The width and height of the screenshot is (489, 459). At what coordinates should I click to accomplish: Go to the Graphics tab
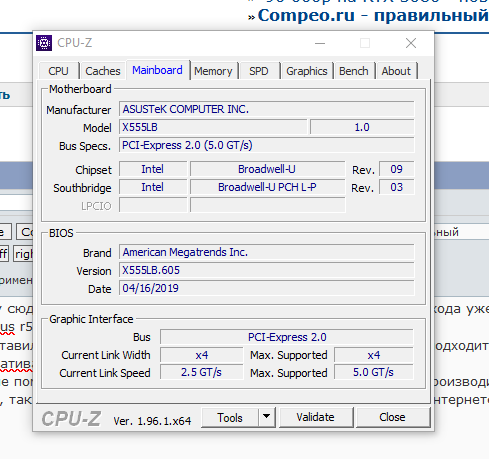[307, 71]
